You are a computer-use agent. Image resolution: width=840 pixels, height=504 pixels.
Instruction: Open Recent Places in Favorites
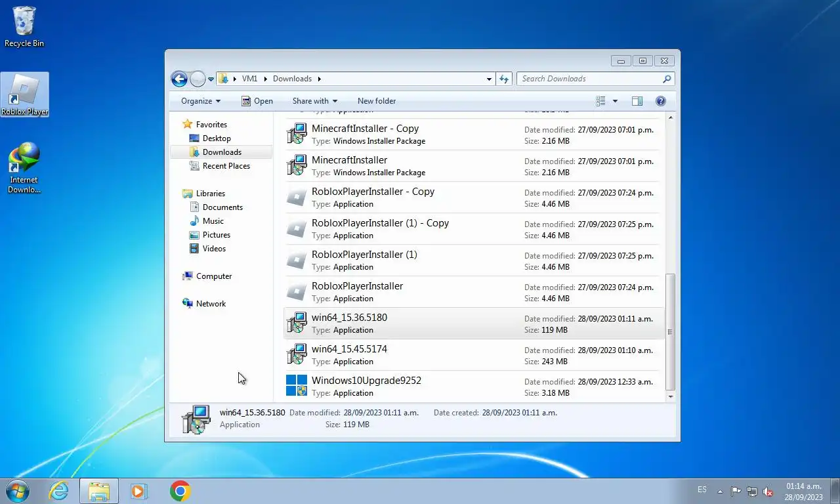(226, 166)
